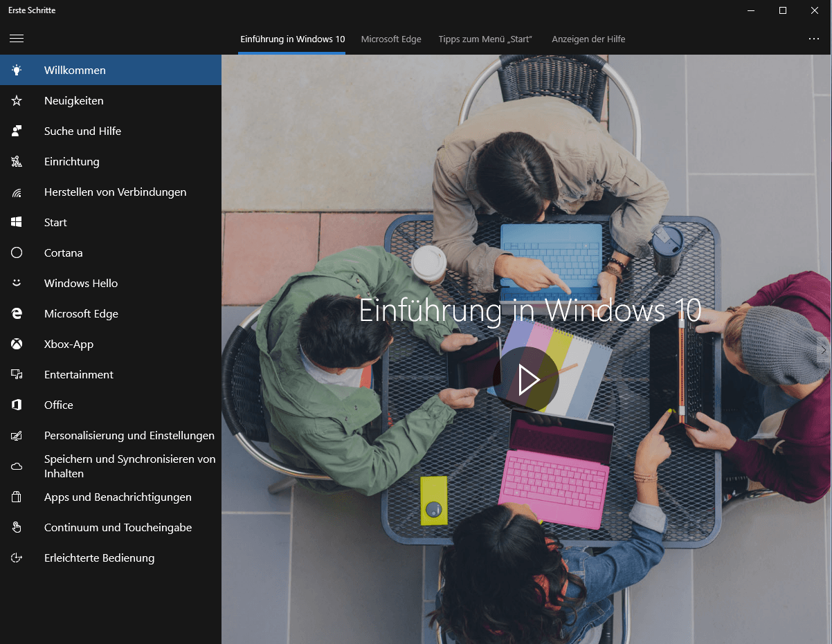Click the Windows logo icon beside Start
832x644 pixels.
[17, 222]
